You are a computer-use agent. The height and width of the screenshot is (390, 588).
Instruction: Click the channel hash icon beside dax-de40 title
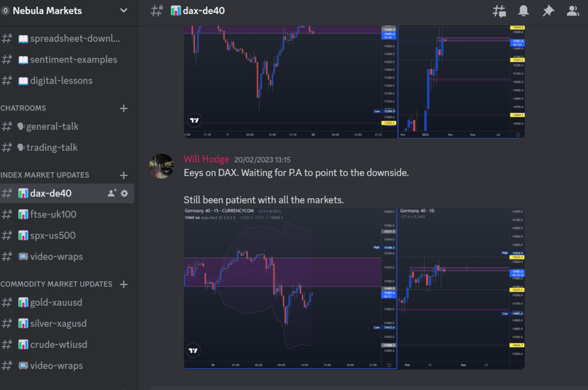pyautogui.click(x=156, y=11)
